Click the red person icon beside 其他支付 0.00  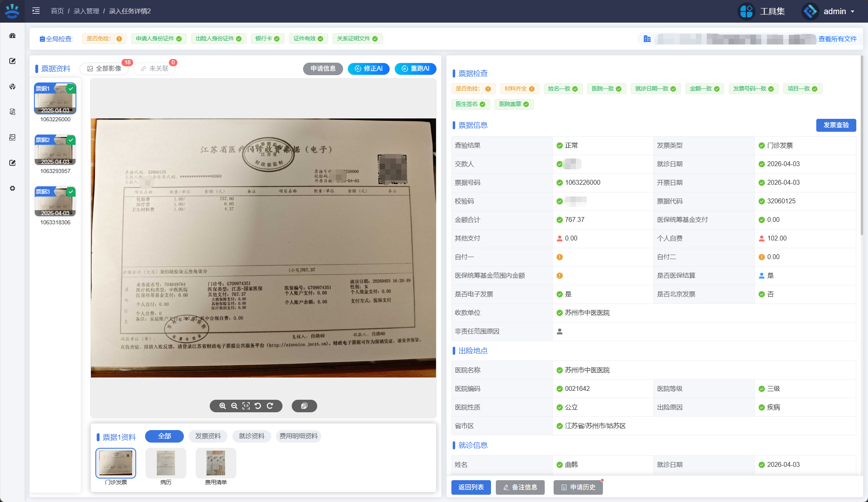click(560, 238)
